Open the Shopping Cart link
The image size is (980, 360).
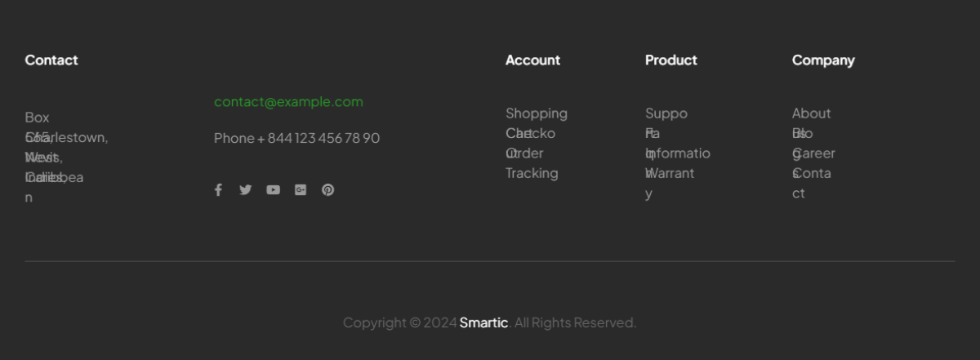(x=536, y=113)
